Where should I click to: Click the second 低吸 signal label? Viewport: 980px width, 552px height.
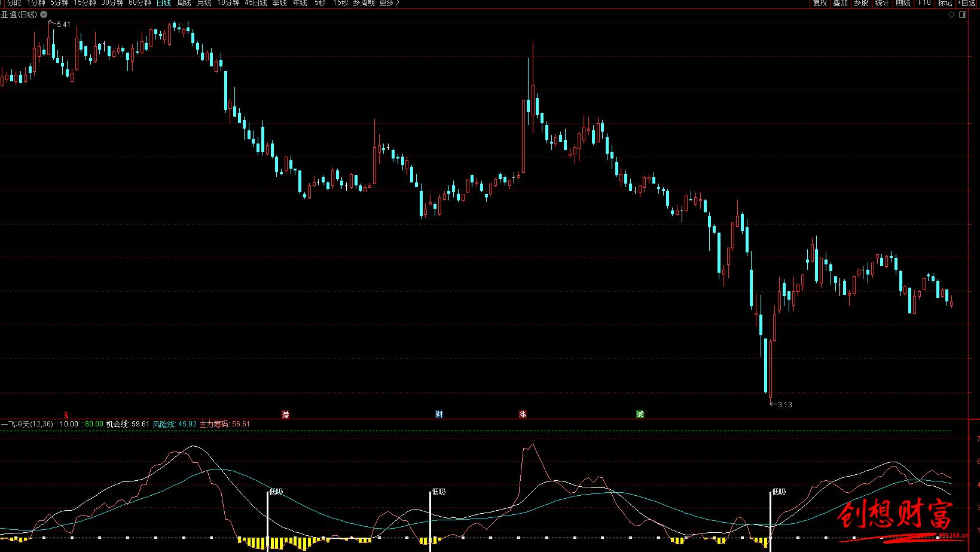click(439, 492)
